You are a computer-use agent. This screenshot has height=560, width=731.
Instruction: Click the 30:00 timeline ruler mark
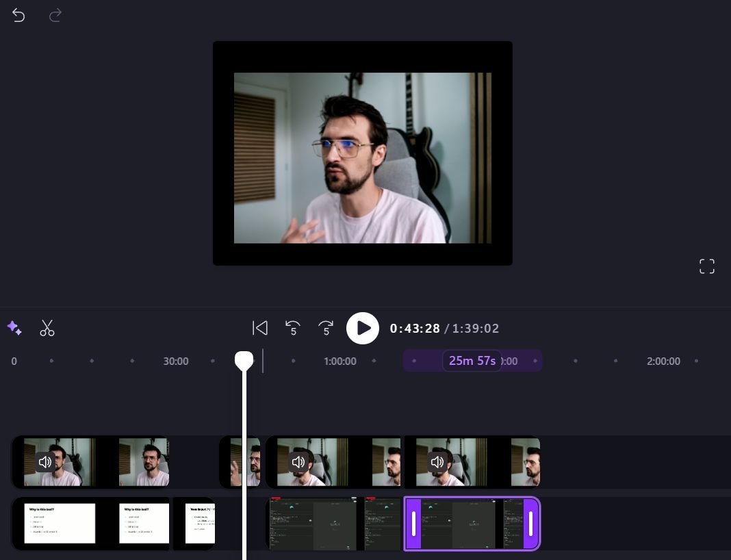[176, 361]
